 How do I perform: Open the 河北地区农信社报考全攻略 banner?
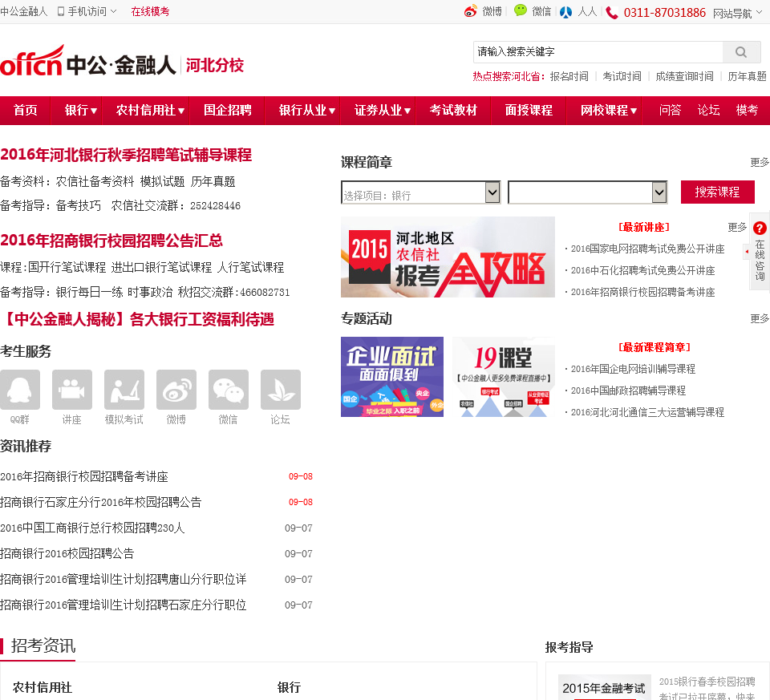point(448,257)
